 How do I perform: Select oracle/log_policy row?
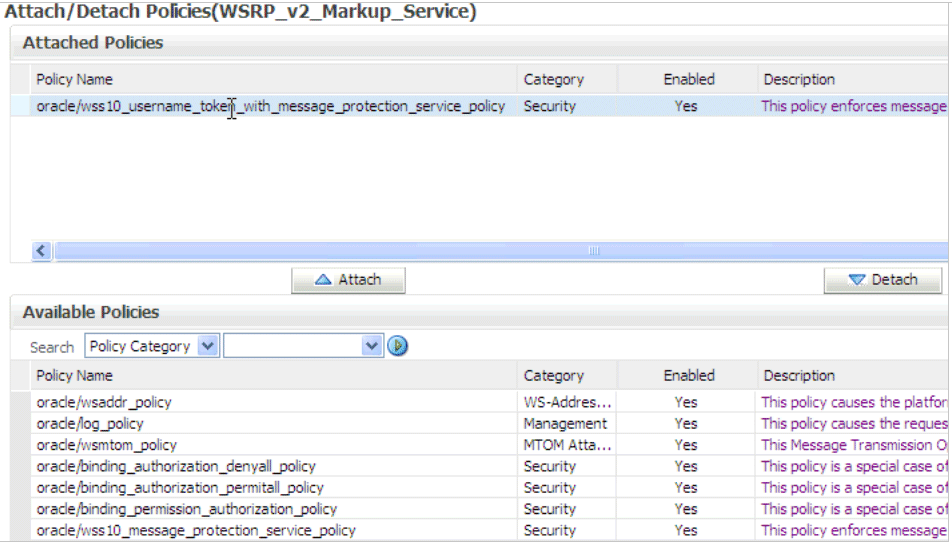(x=480, y=423)
